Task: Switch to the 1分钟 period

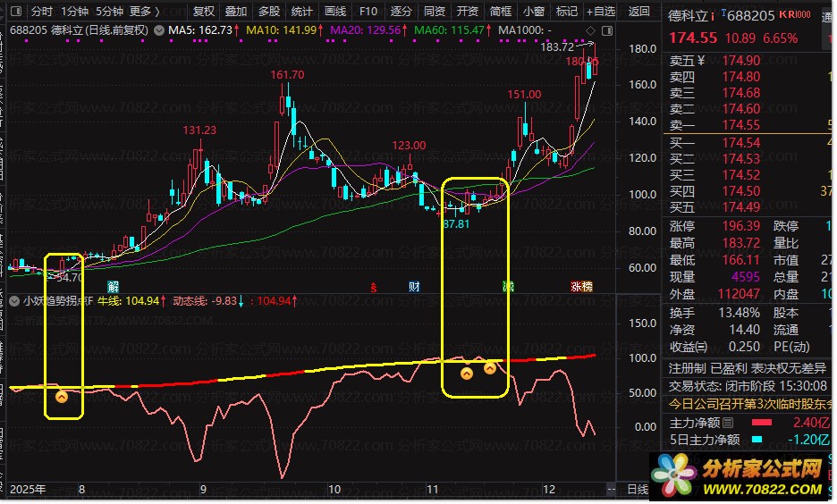Action: [75, 11]
